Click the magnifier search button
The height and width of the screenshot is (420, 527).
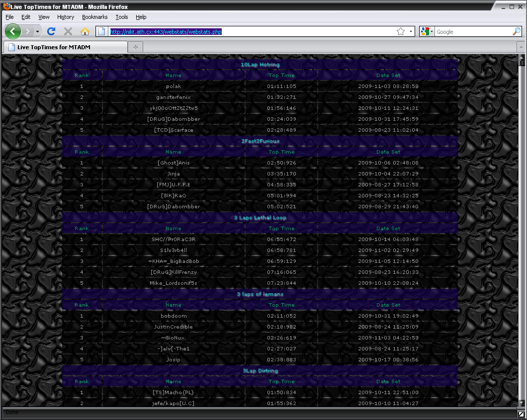click(x=516, y=31)
